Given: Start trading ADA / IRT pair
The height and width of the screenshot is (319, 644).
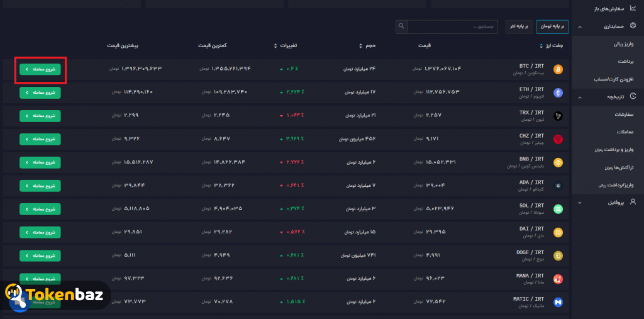Looking at the screenshot, I should 40,186.
